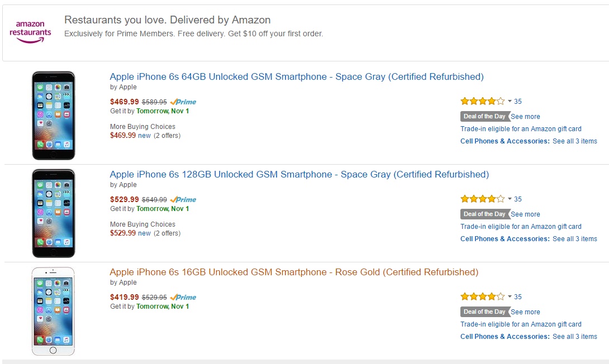
Task: Expand rating dropdown arrow for 128GB iPhone
Action: (x=510, y=199)
